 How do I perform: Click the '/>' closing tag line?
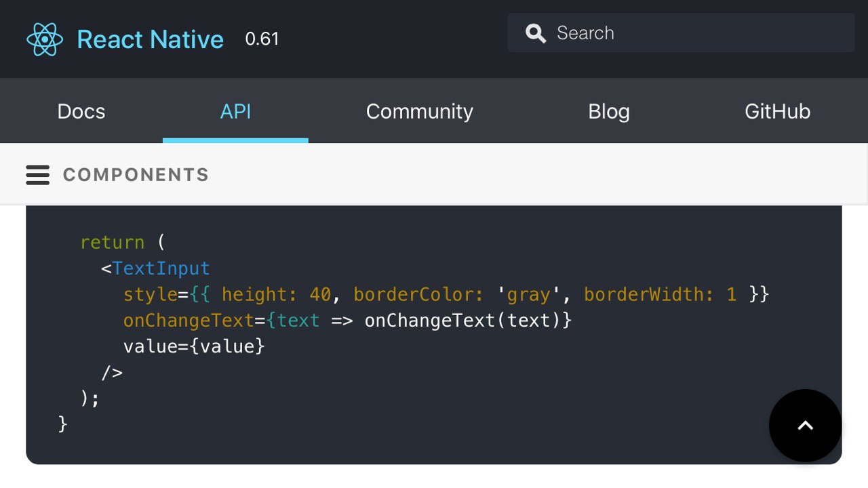[112, 372]
